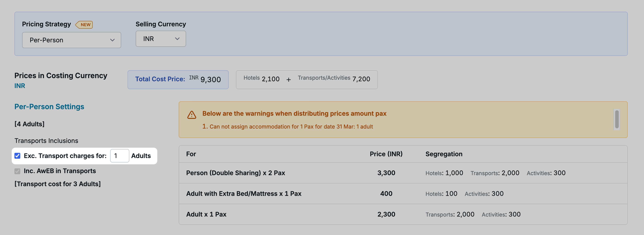Select the Adult with Extra Bed/Mattress row
The image size is (644, 235).
click(x=244, y=194)
